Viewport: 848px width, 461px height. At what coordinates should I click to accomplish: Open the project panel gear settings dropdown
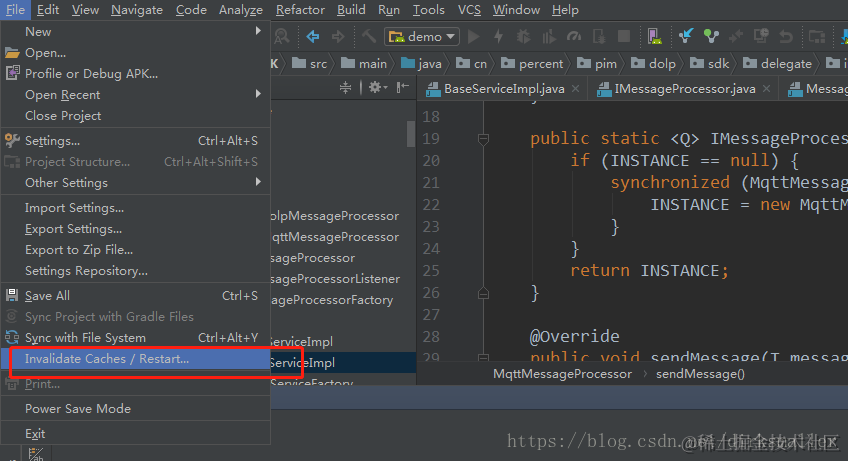tap(377, 87)
